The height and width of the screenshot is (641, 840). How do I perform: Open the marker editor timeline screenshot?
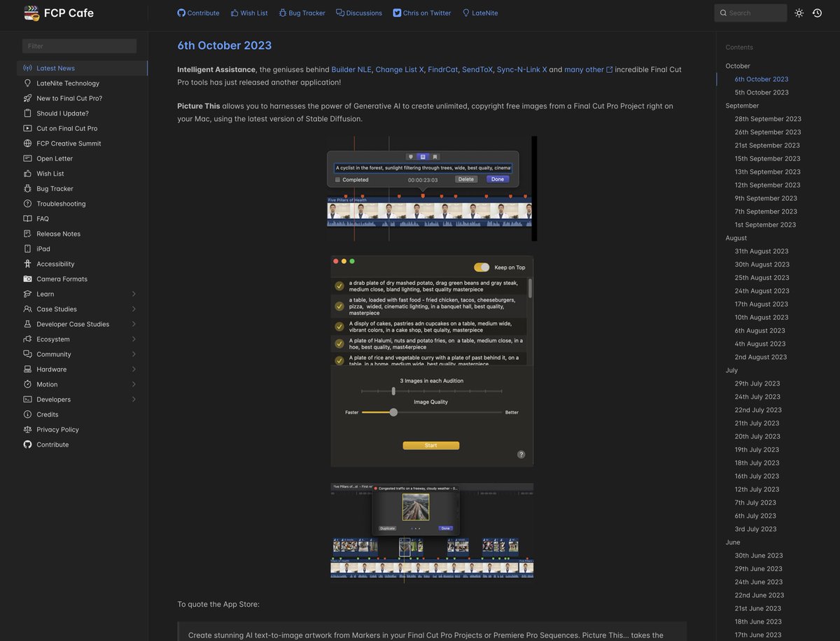coord(432,188)
